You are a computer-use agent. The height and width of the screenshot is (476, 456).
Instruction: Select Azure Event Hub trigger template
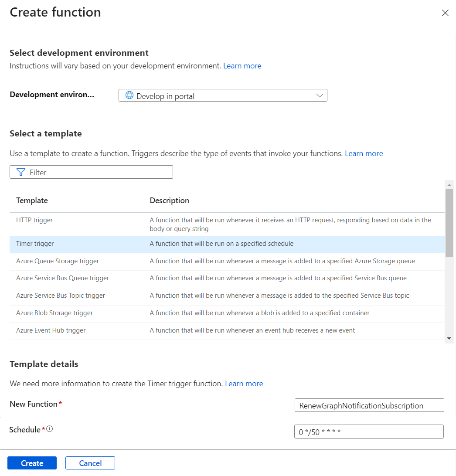[51, 330]
